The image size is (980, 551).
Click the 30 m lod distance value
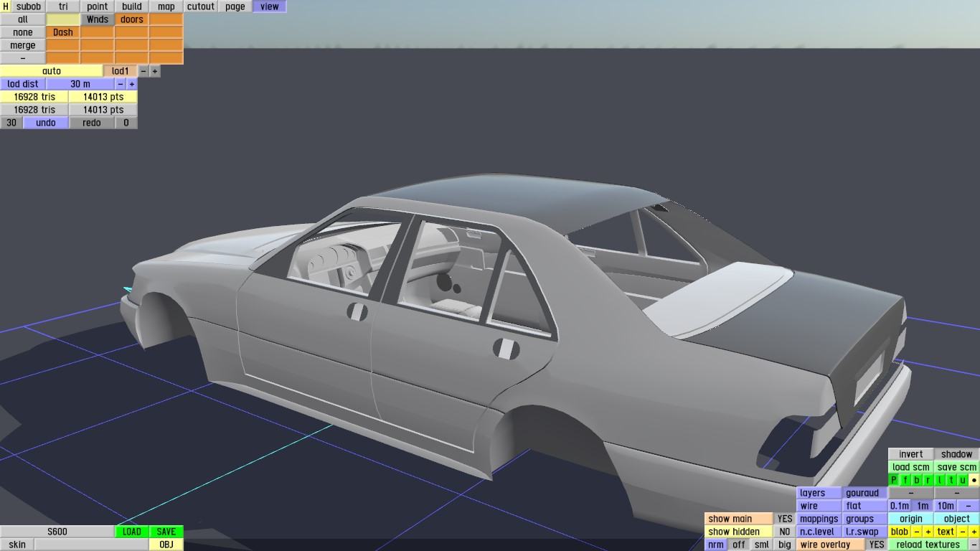[80, 84]
